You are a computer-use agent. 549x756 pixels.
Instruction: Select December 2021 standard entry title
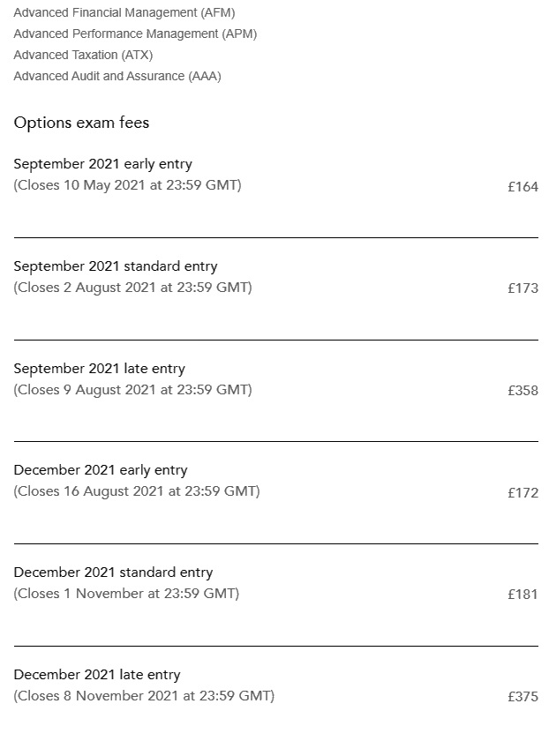coord(113,573)
